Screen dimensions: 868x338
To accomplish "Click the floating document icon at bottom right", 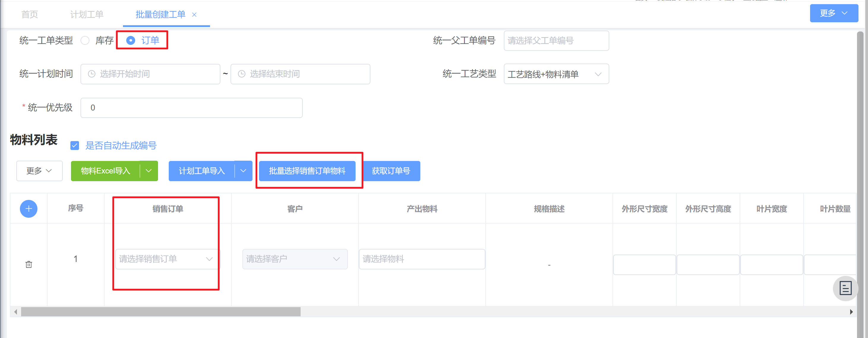I will point(845,288).
